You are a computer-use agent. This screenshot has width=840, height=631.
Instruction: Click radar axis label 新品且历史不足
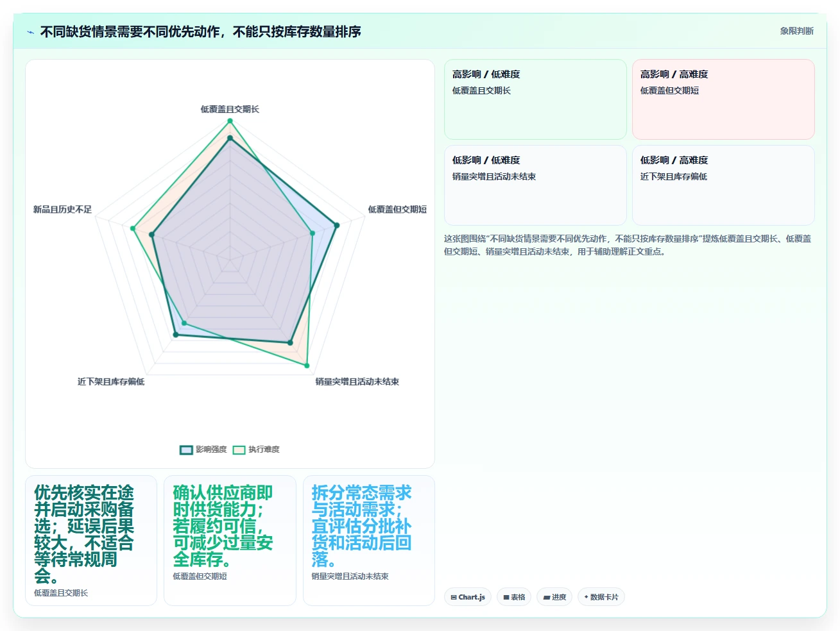point(62,209)
